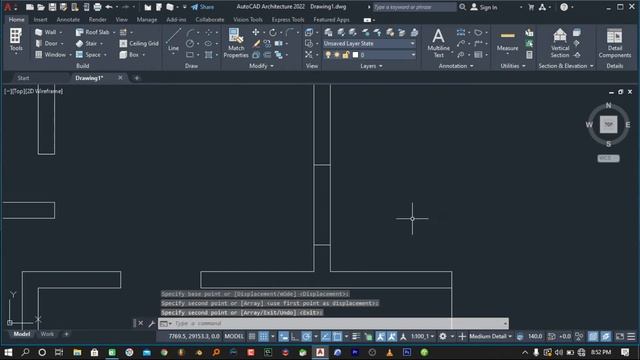
Task: Toggle object snap in status bar
Action: [x=337, y=336]
